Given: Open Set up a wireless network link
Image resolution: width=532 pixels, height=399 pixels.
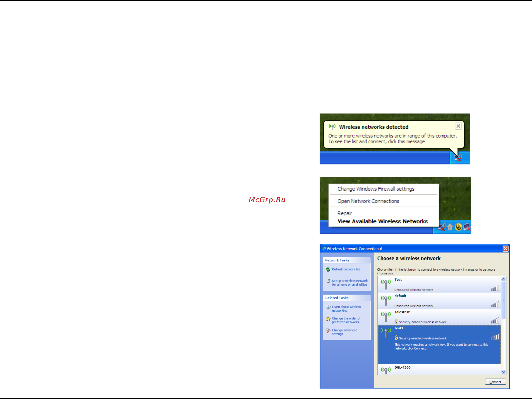Looking at the screenshot, I should click(350, 283).
